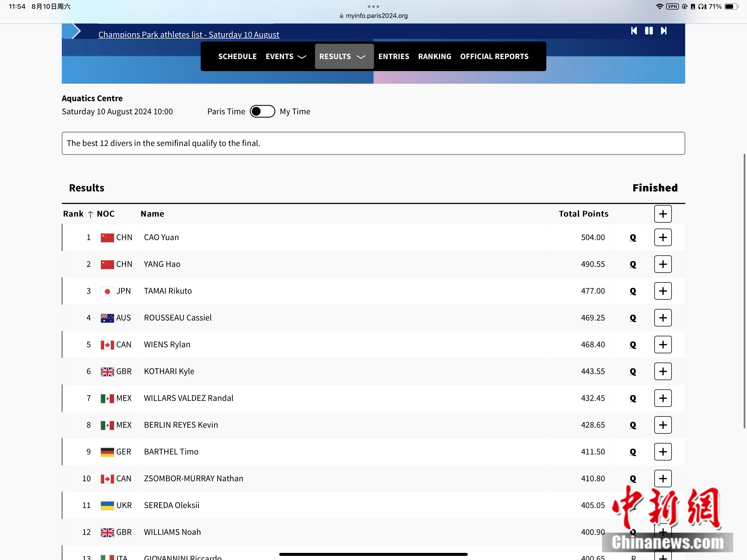Screen dimensions: 747x560
Task: Open the SCHEDULE tab
Action: pyautogui.click(x=237, y=56)
